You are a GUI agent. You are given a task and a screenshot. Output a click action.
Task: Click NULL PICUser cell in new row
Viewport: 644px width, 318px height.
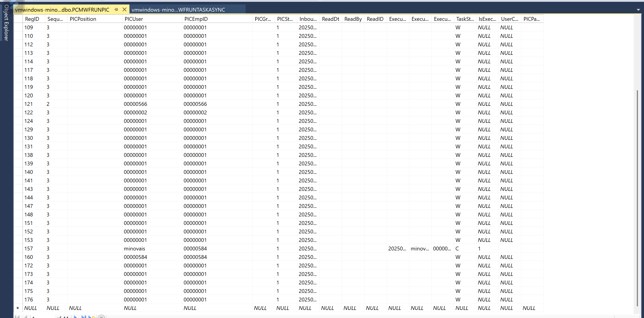coord(152,308)
